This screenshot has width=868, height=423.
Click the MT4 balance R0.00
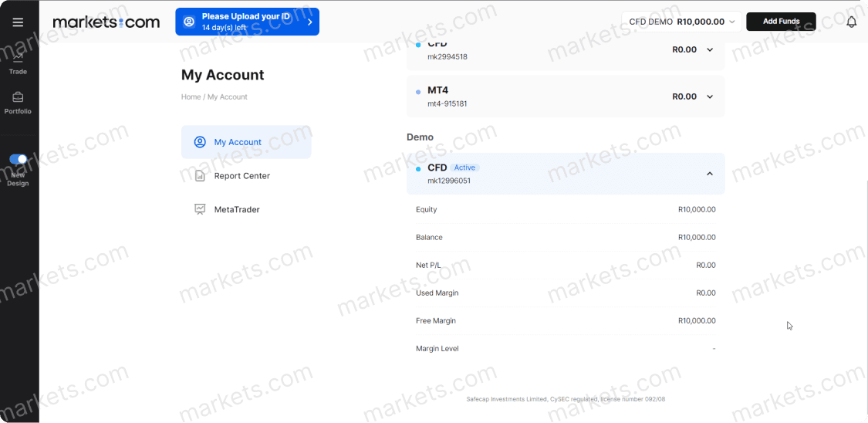[x=685, y=96]
